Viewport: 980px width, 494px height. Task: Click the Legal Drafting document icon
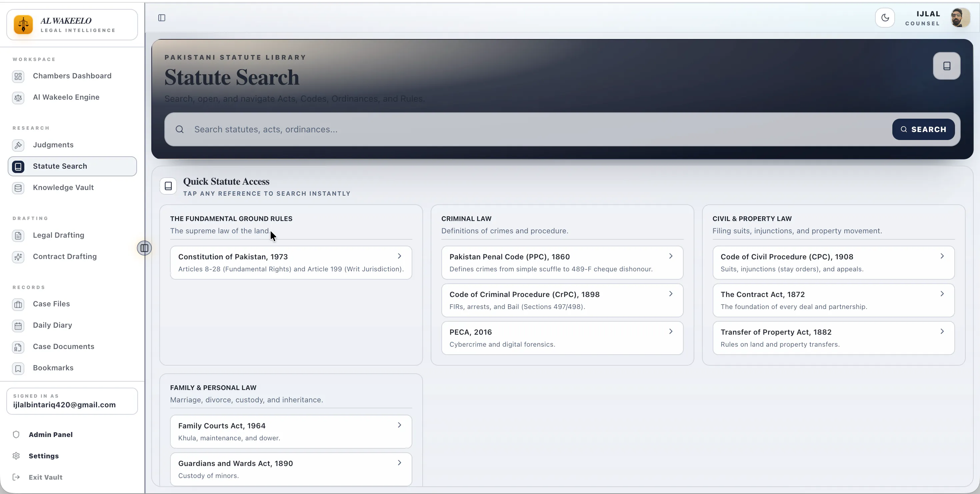(18, 236)
